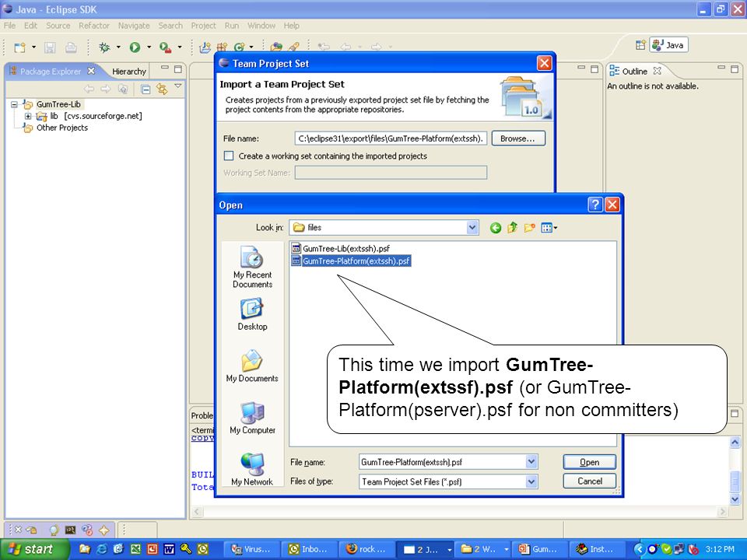The width and height of the screenshot is (747, 560).
Task: Open Package Explorer view menu triangle
Action: (177, 86)
